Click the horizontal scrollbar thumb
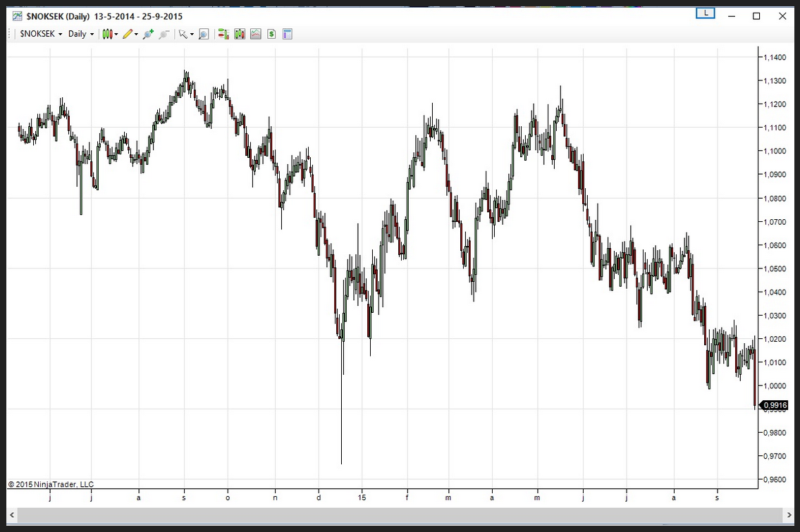 (x=400, y=515)
